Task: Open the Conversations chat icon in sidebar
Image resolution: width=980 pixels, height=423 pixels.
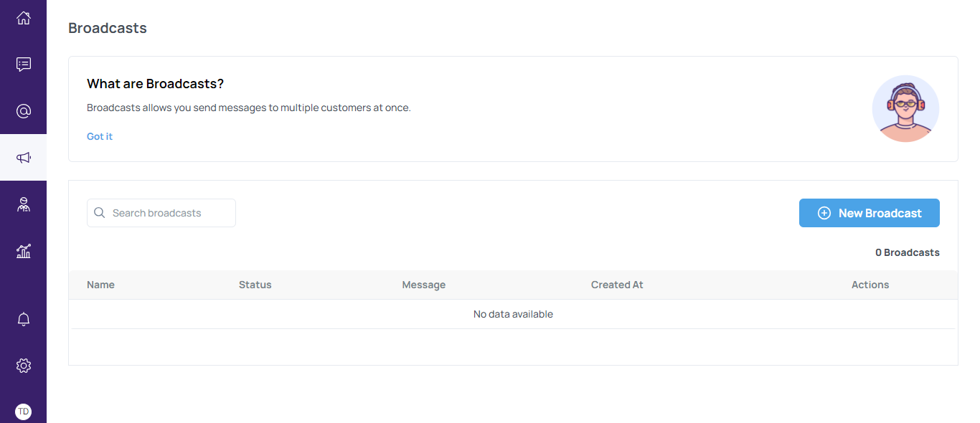Action: pos(24,65)
